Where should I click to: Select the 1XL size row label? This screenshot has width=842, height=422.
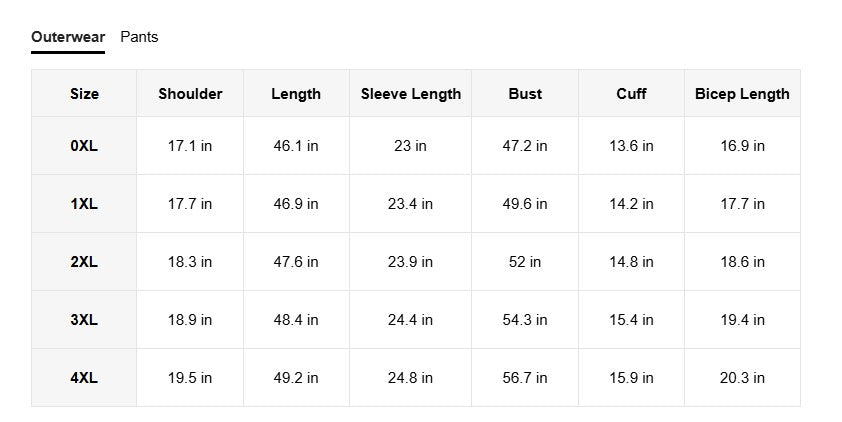click(84, 204)
